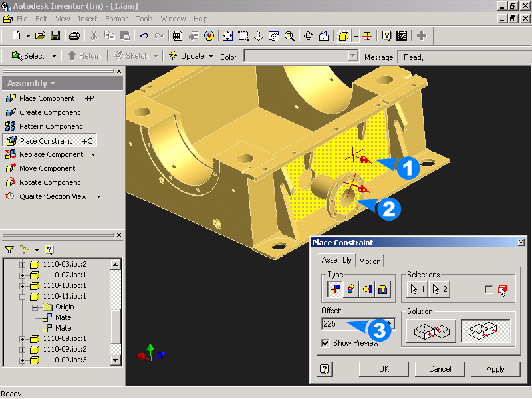Screen dimensions: 532x399
Task: Close the Place Constraint dialog
Action: pos(521,242)
